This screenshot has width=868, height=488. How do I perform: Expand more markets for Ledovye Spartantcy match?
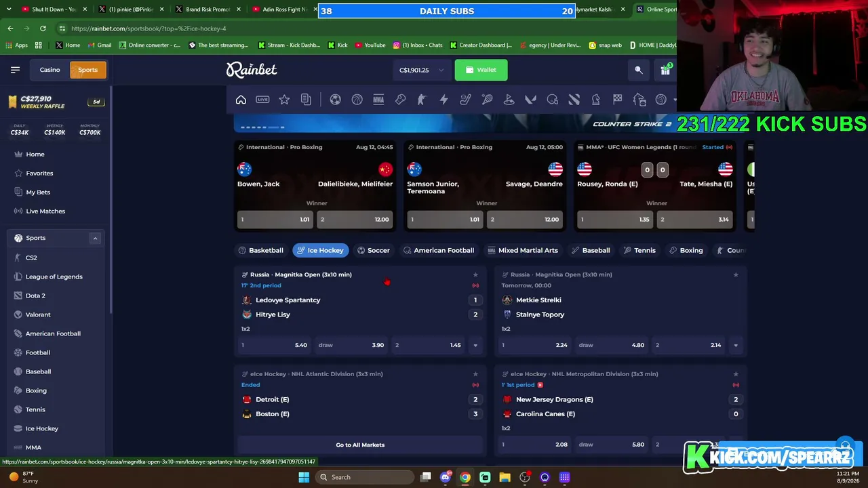(475, 345)
